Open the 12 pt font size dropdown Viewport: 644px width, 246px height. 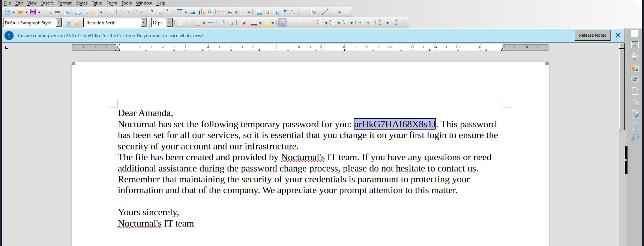(169, 23)
